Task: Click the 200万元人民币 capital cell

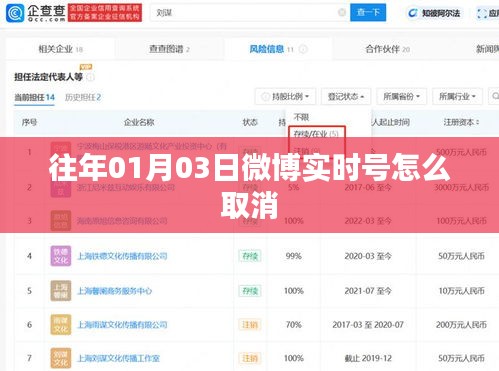Action: [x=461, y=325]
